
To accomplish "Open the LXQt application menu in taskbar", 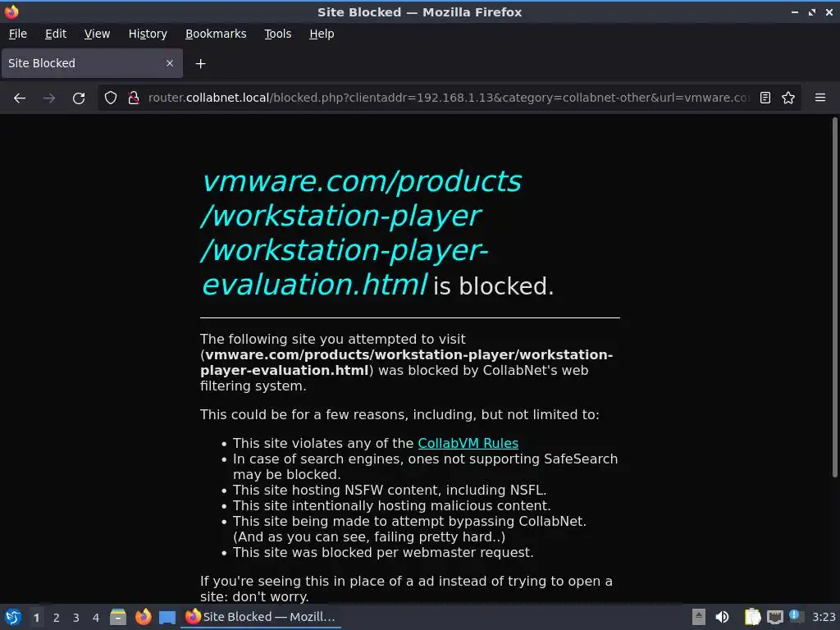I will (12, 617).
